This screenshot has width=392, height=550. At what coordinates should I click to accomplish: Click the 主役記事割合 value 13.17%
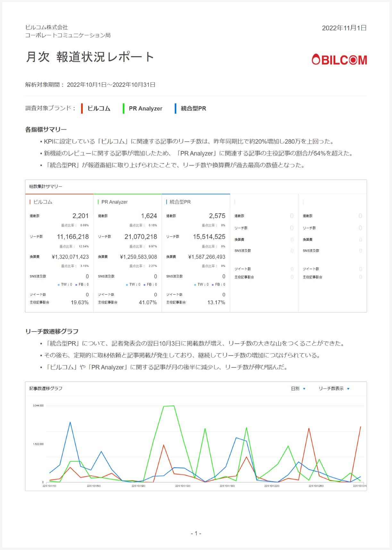tap(216, 303)
